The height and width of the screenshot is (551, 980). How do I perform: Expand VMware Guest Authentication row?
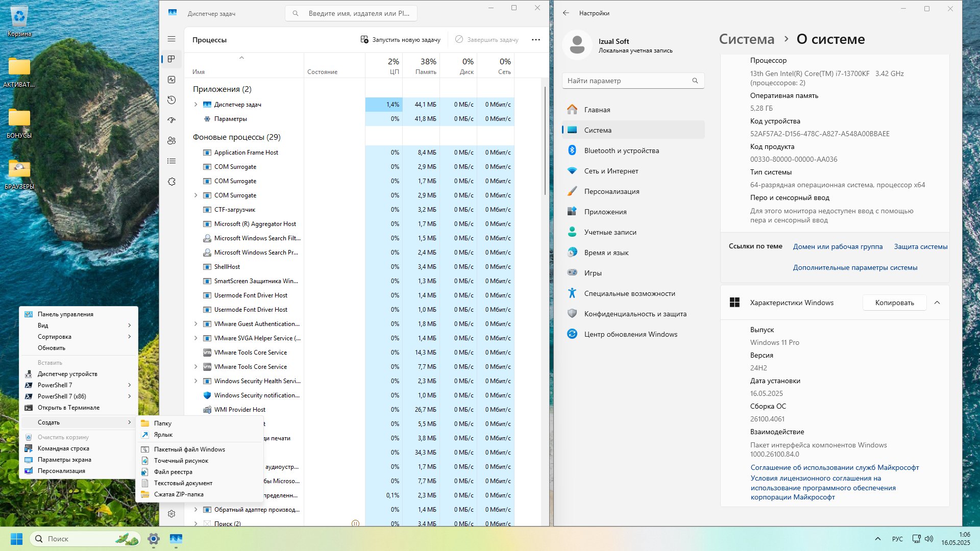coord(195,323)
